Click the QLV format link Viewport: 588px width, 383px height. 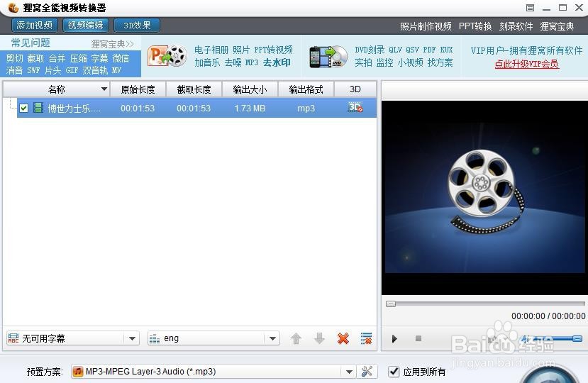click(395, 50)
